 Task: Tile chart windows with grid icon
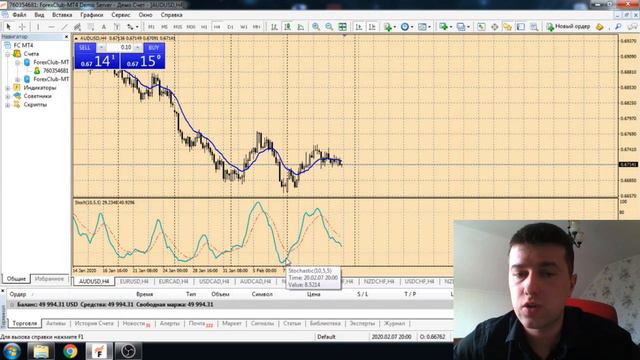tap(342, 27)
